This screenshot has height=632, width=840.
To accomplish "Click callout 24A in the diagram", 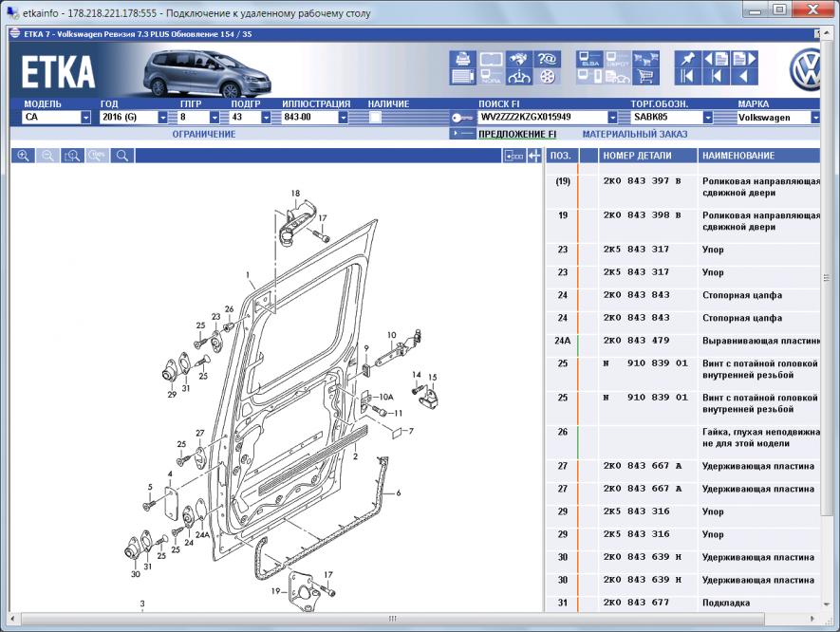I will click(202, 534).
